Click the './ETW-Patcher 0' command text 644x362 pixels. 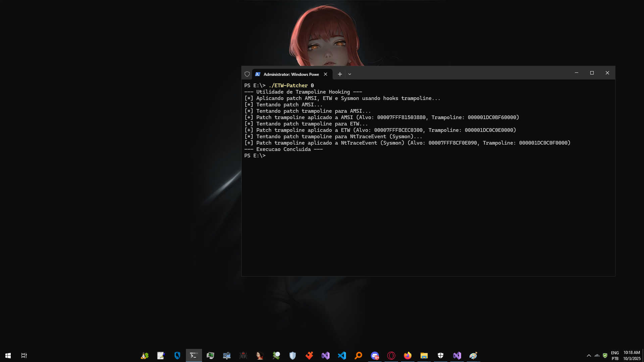point(291,86)
